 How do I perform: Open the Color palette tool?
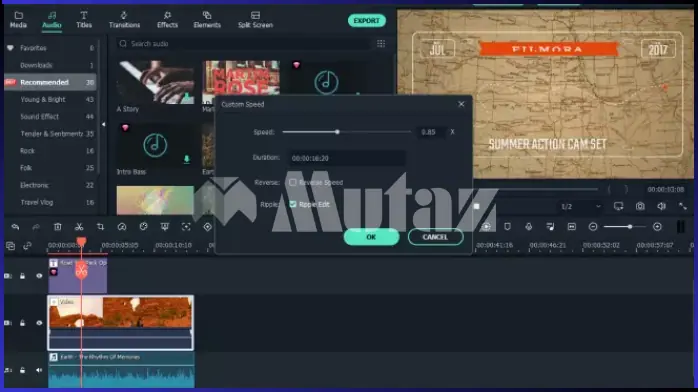coord(143,227)
